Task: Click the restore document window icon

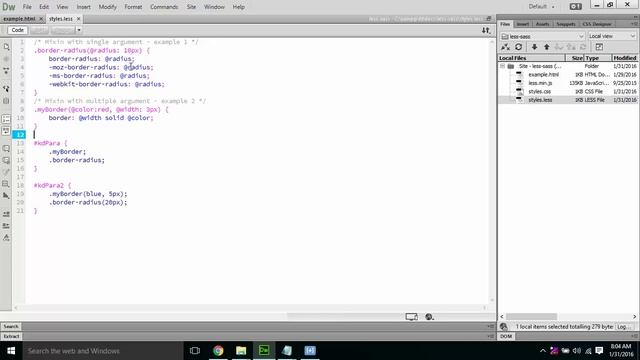Action: coord(489,18)
